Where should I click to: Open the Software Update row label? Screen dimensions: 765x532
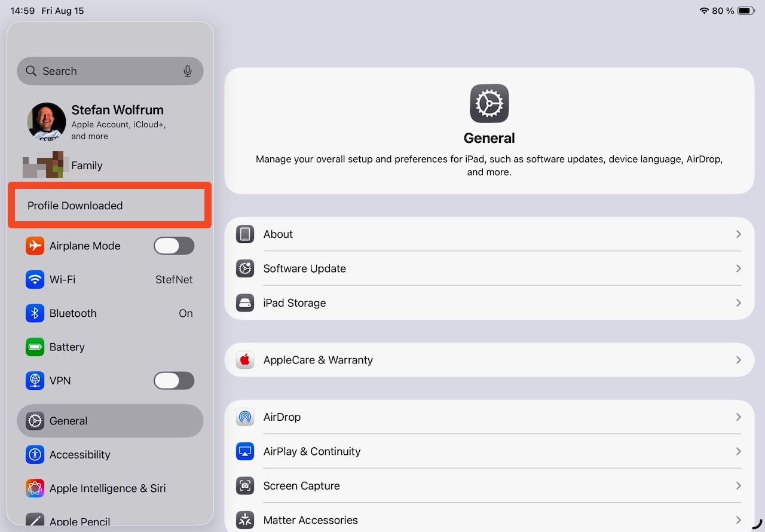click(x=305, y=268)
